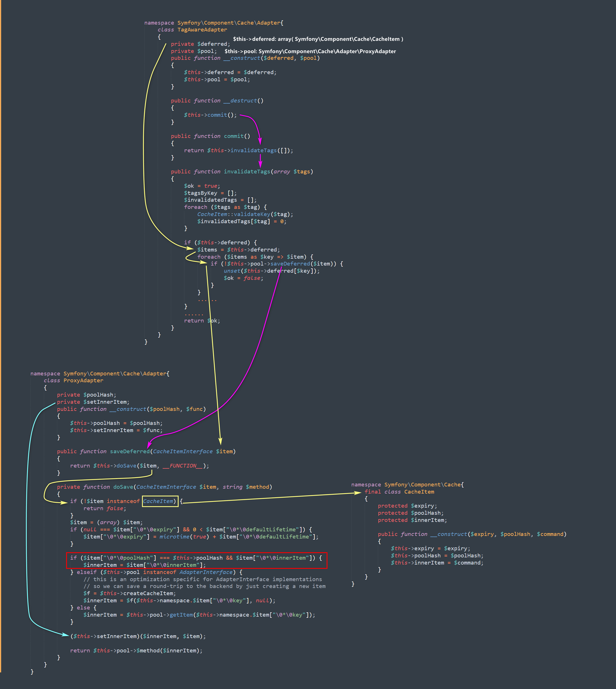Click '$invalidatedTags[$tag] = 0;' line
The width and height of the screenshot is (616, 689).
(x=242, y=221)
